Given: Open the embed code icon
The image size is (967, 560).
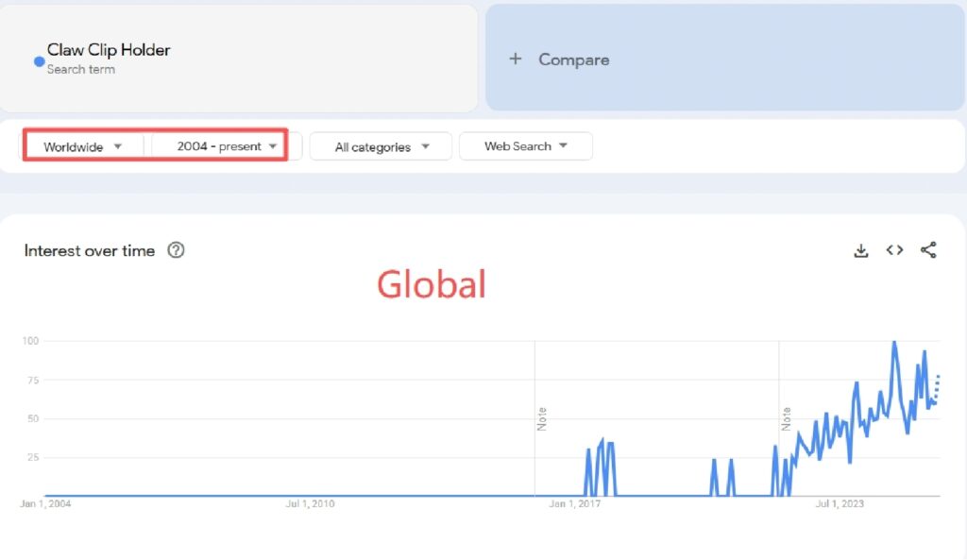Looking at the screenshot, I should point(894,250).
